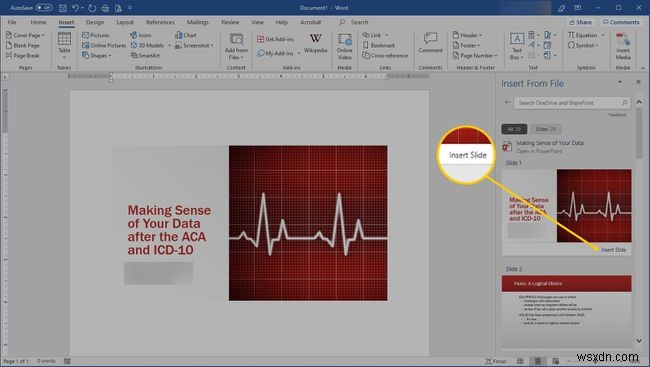Click Get Add-ins
Image resolution: width=650 pixels, height=367 pixels.
point(276,39)
